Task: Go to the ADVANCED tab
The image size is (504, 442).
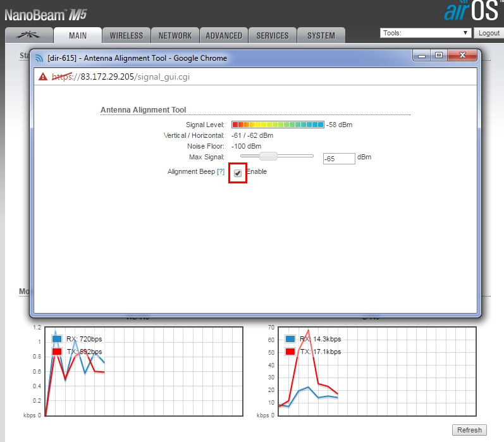Action: (x=224, y=35)
